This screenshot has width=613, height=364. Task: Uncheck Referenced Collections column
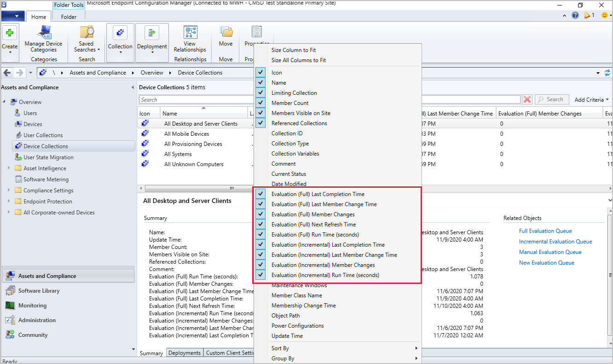click(261, 123)
